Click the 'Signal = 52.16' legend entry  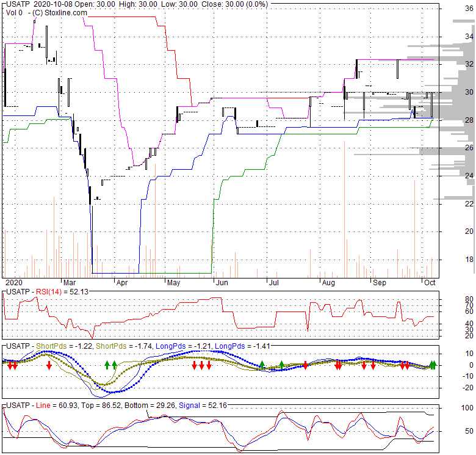coord(203,406)
